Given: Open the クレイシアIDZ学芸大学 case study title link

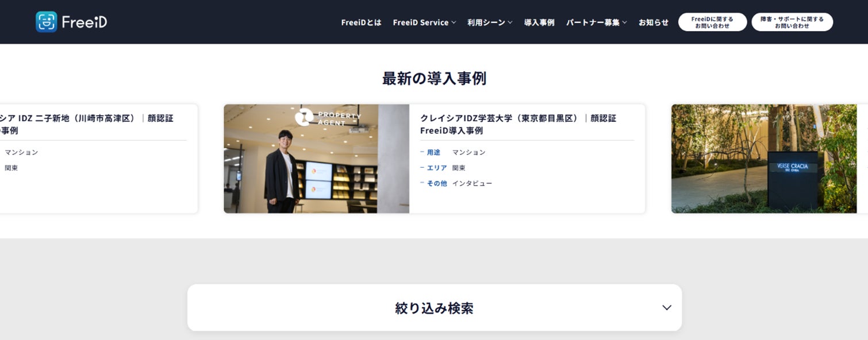Looking at the screenshot, I should tap(518, 124).
